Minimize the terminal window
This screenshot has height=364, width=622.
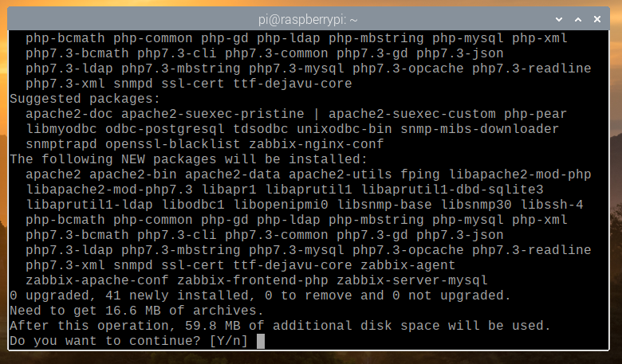click(560, 16)
